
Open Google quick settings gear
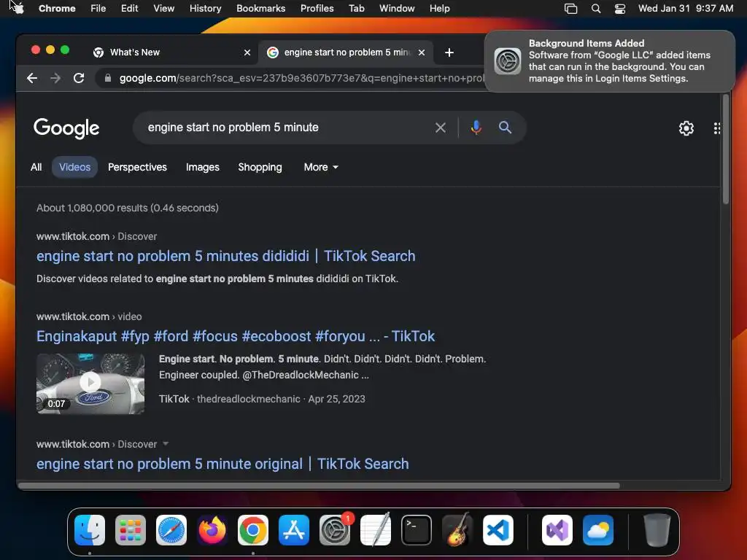click(686, 128)
